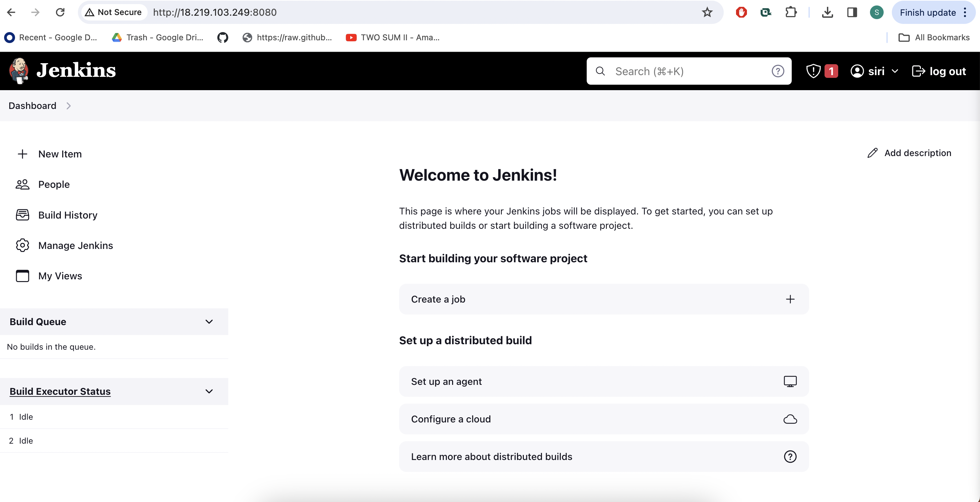Click the Build Executor Status heading link

coord(60,391)
